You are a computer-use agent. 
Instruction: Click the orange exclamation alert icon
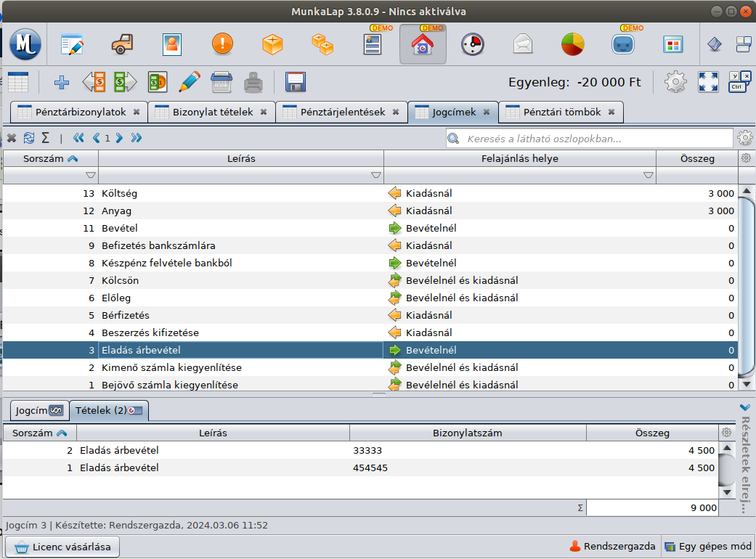222,44
